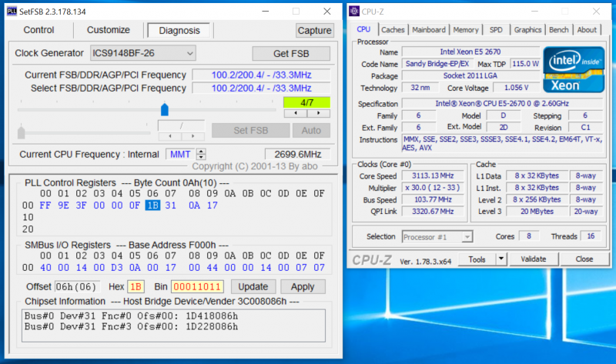Click the Apply button in SetFSB
The width and height of the screenshot is (616, 364).
coord(303,286)
